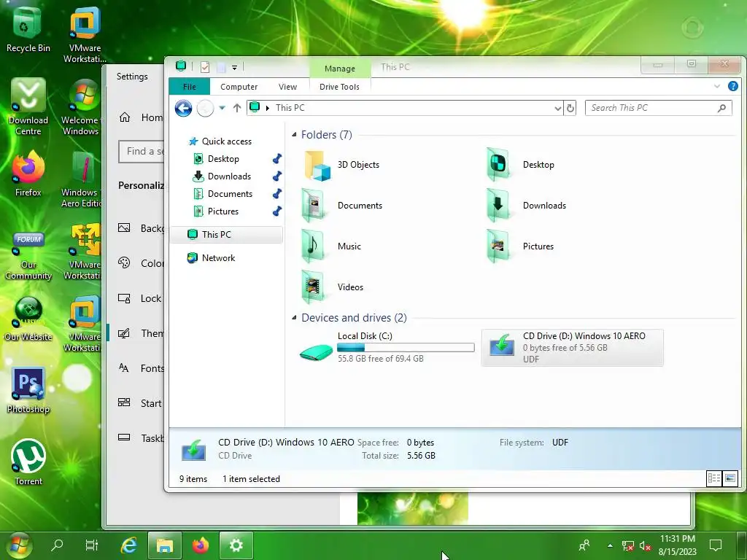Open Start in Settings sidebar
The width and height of the screenshot is (747, 560).
pyautogui.click(x=140, y=403)
